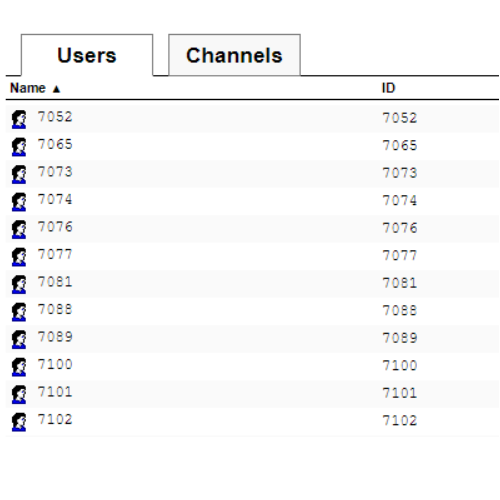
Task: Click the user icon for 7081
Action: 19,284
